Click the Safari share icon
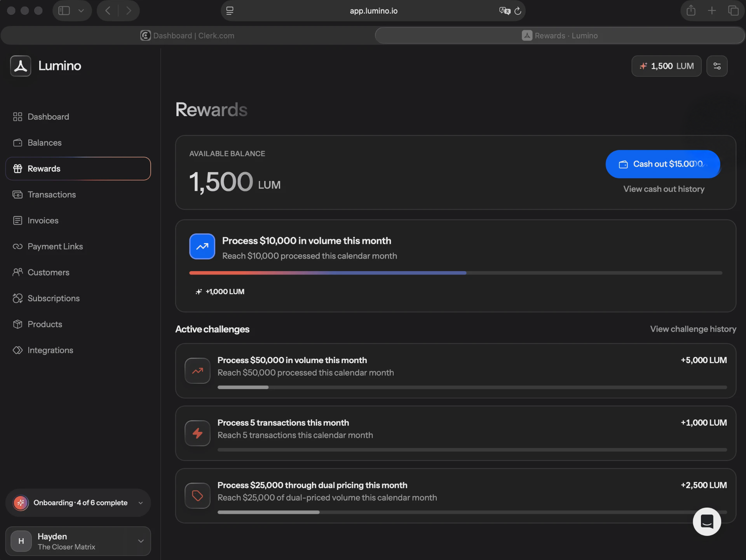Screen dimensions: 746x560 point(690,10)
